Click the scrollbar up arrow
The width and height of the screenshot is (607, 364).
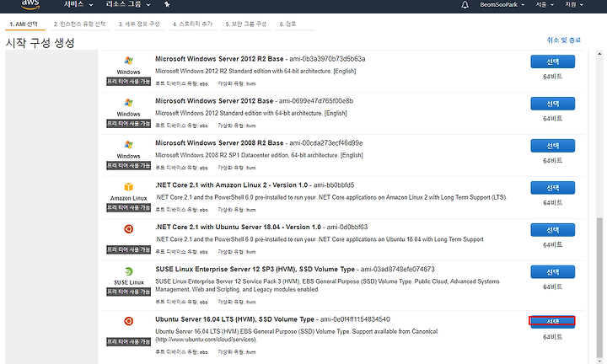pos(599,54)
